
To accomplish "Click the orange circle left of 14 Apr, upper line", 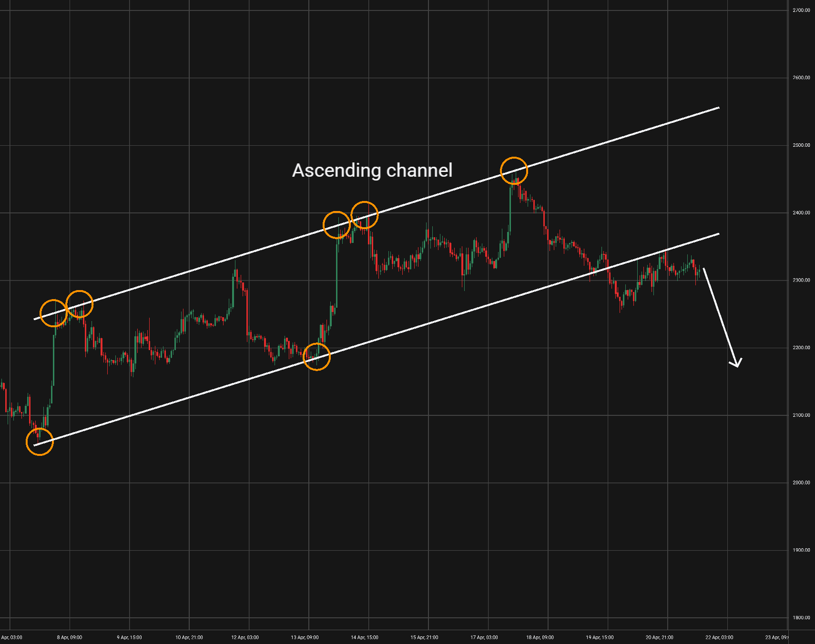I will pos(336,225).
